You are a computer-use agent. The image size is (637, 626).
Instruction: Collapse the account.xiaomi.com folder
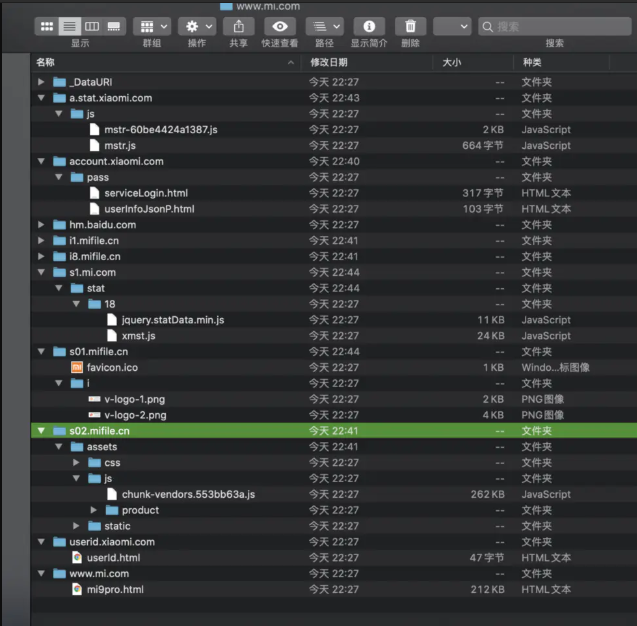41,161
